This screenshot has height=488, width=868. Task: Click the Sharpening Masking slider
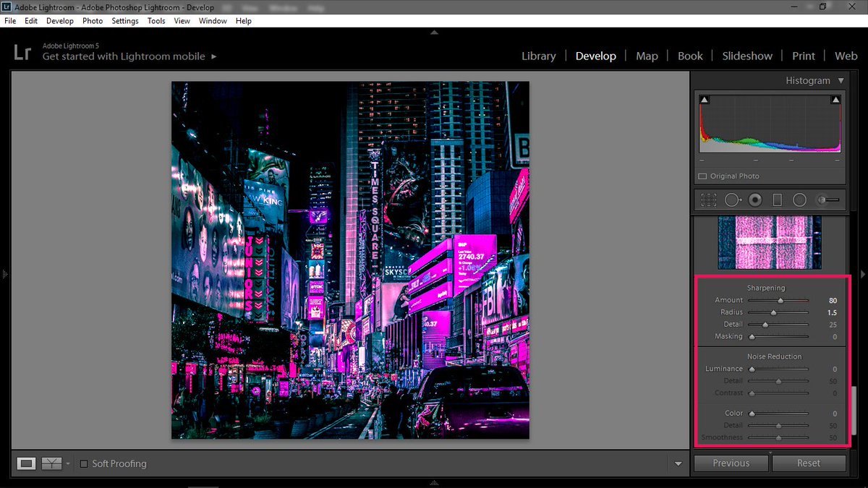(x=778, y=337)
